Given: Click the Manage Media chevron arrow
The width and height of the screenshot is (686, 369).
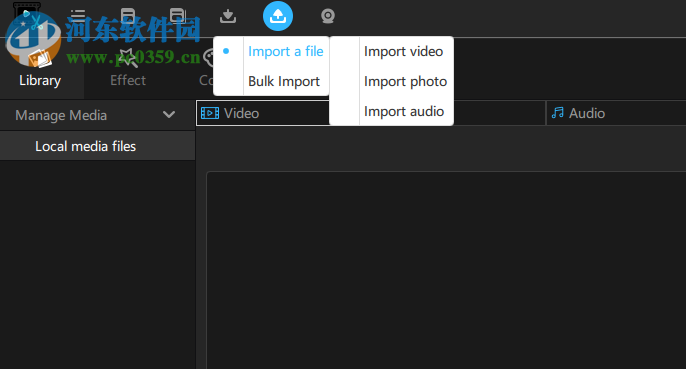Looking at the screenshot, I should click(169, 115).
